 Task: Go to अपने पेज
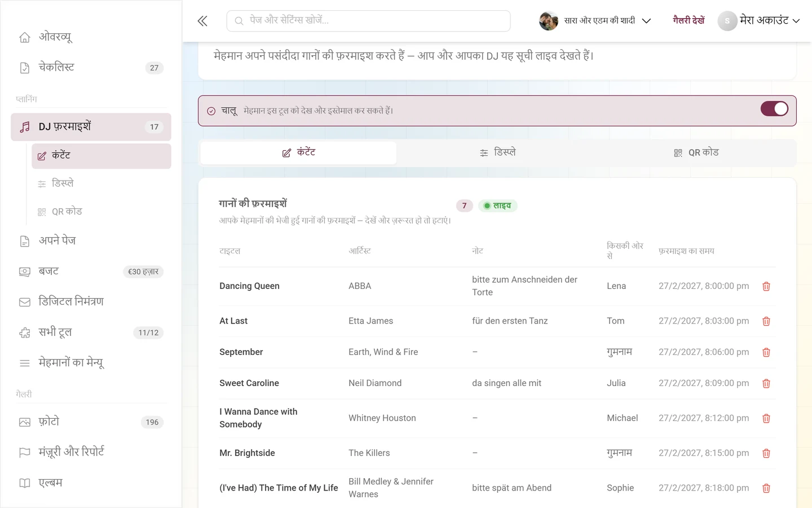coord(91,241)
